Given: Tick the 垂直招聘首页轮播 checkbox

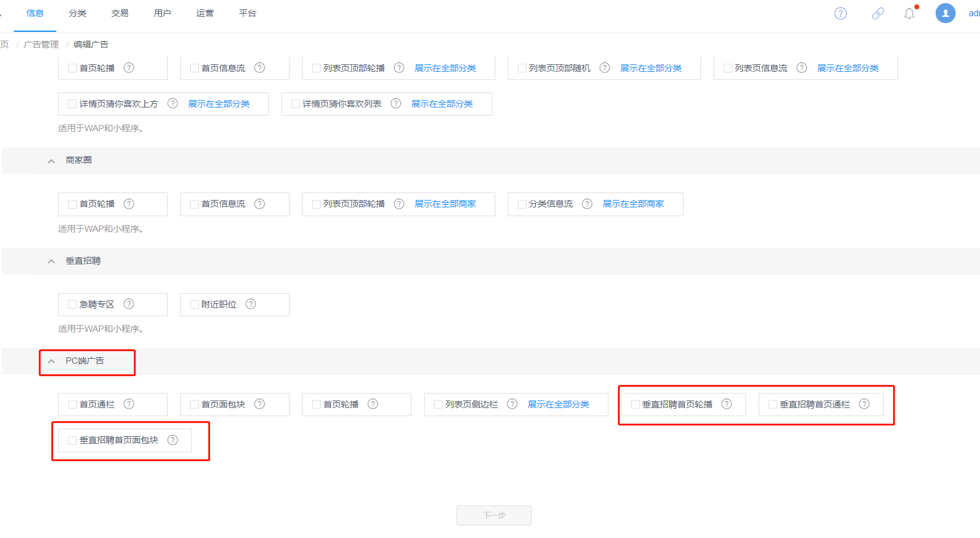Looking at the screenshot, I should pos(635,404).
